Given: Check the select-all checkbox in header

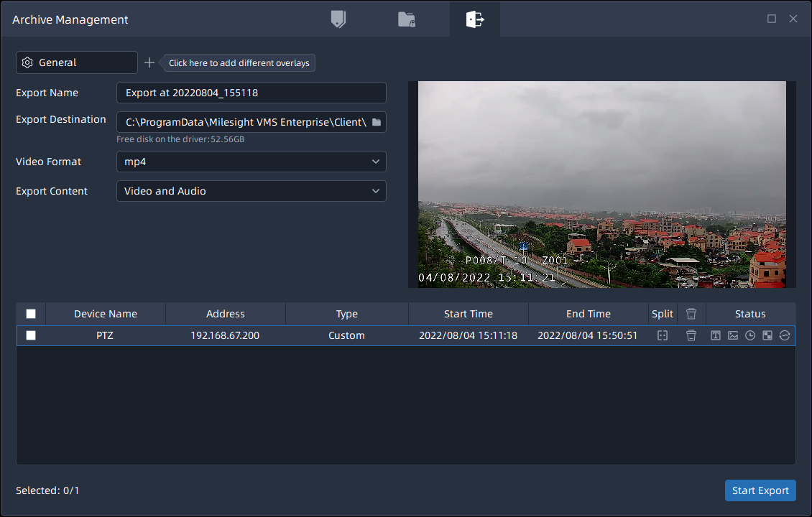Looking at the screenshot, I should pos(31,314).
